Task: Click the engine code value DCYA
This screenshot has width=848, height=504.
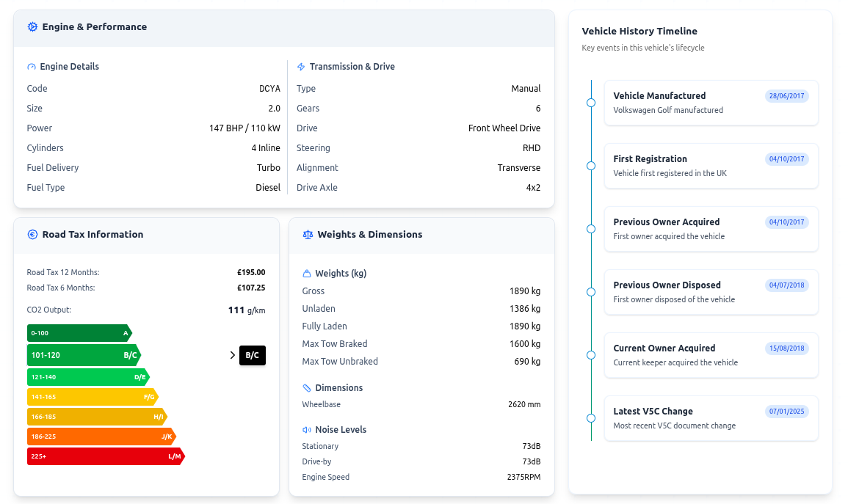Action: [270, 89]
